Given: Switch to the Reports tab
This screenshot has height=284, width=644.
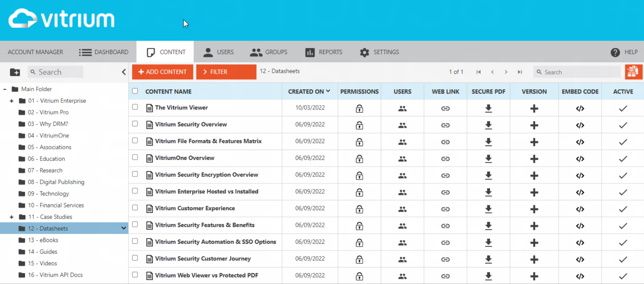Looking at the screenshot, I should pos(324,52).
